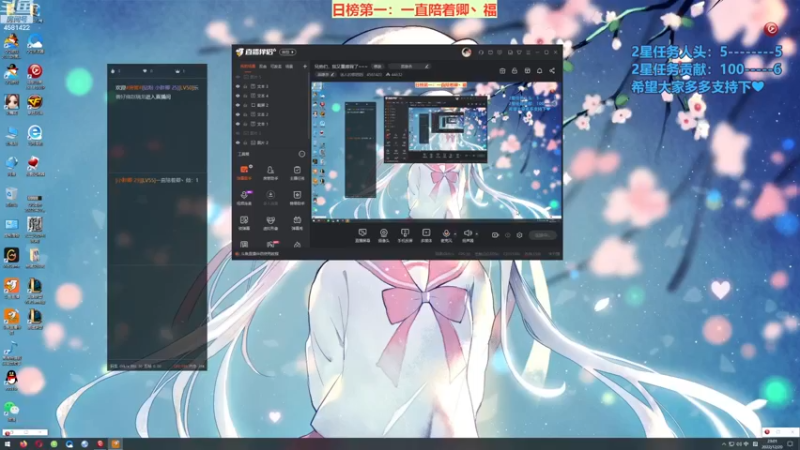The image size is (800, 450).
Task: Switch to the third scene tab
Action: click(276, 66)
